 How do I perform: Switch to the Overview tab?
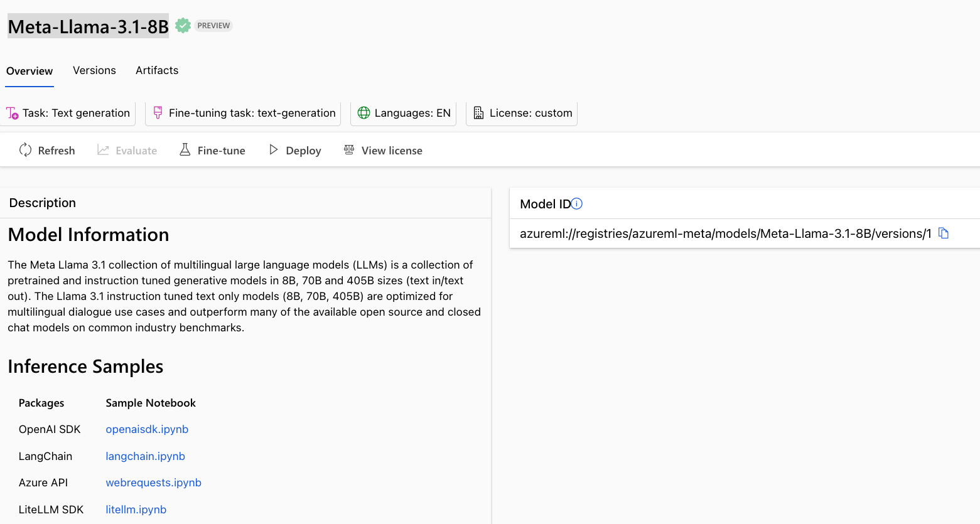30,71
